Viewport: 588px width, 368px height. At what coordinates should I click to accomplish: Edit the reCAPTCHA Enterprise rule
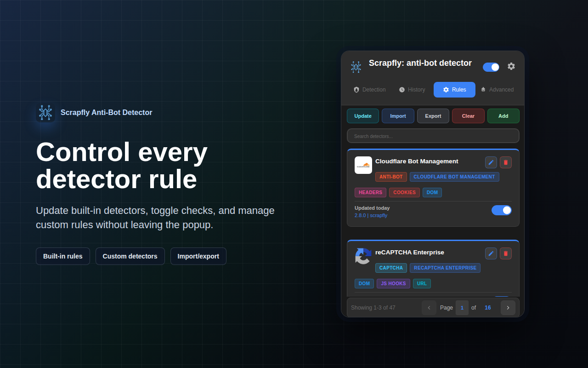491,253
